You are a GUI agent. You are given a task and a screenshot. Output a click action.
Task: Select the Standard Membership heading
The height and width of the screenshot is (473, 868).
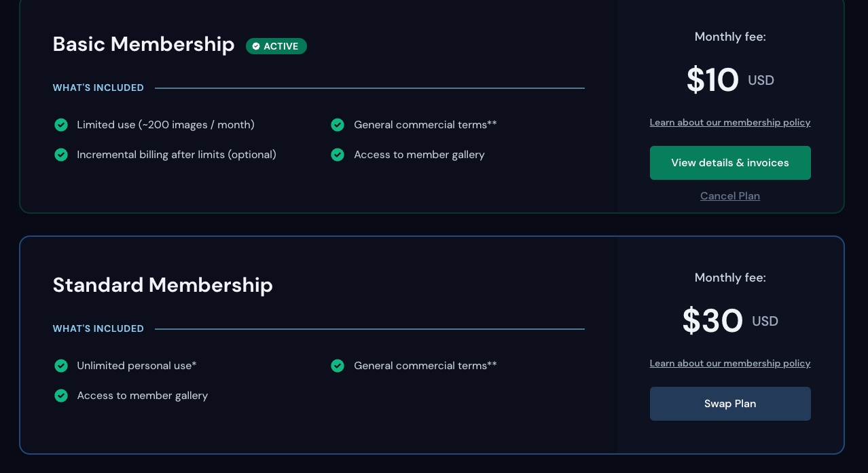pyautogui.click(x=163, y=286)
